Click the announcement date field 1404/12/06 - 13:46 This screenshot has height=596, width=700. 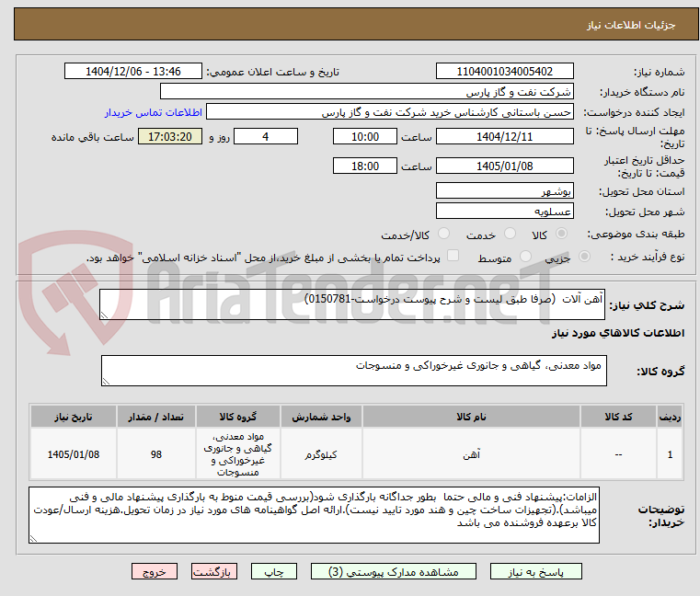(x=133, y=72)
